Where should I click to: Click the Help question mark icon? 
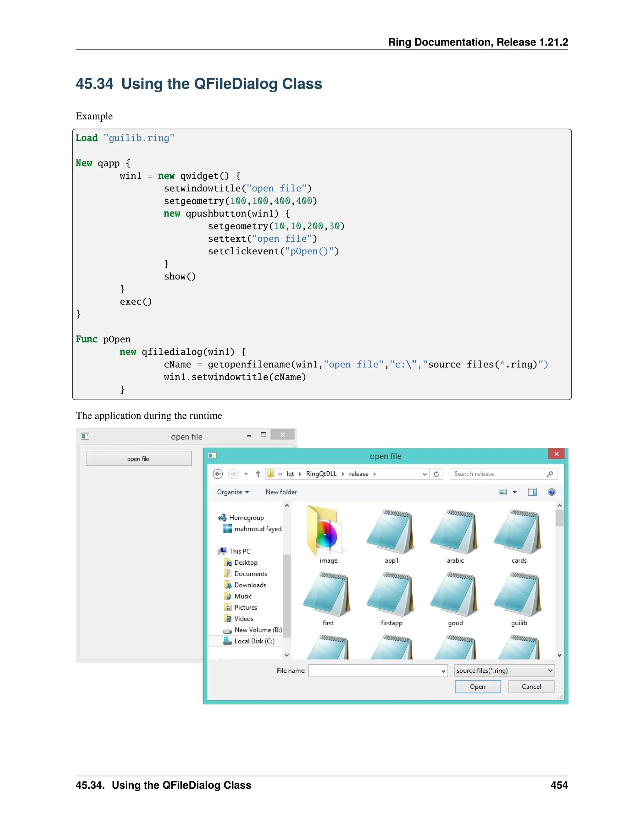[x=551, y=492]
